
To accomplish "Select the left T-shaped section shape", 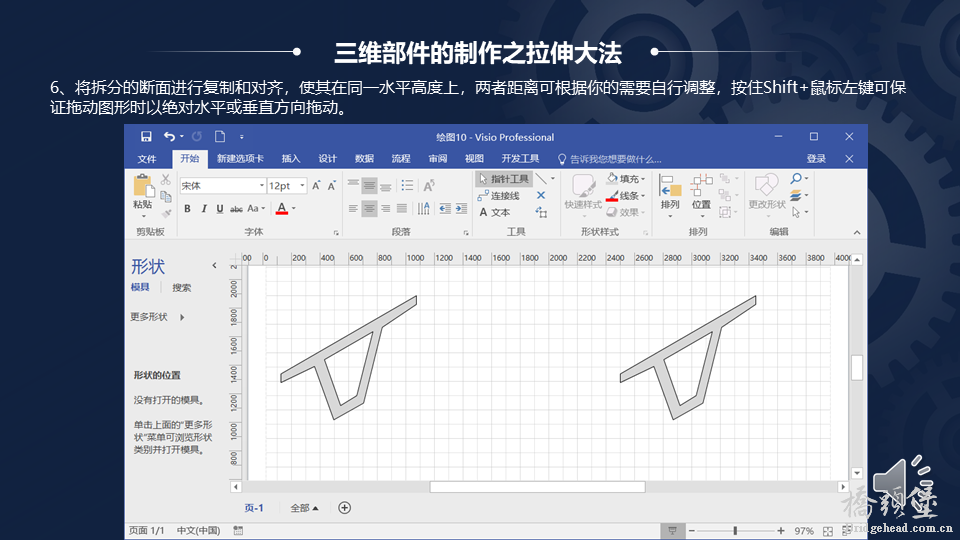I will [350, 356].
